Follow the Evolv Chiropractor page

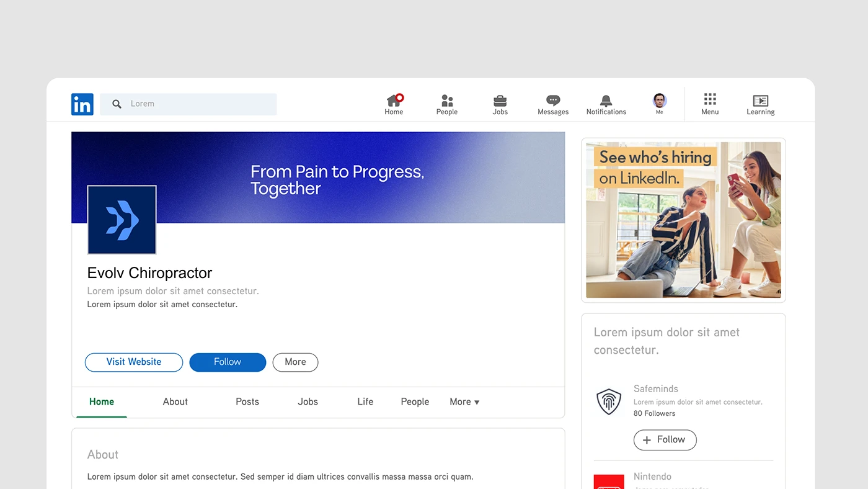click(228, 362)
